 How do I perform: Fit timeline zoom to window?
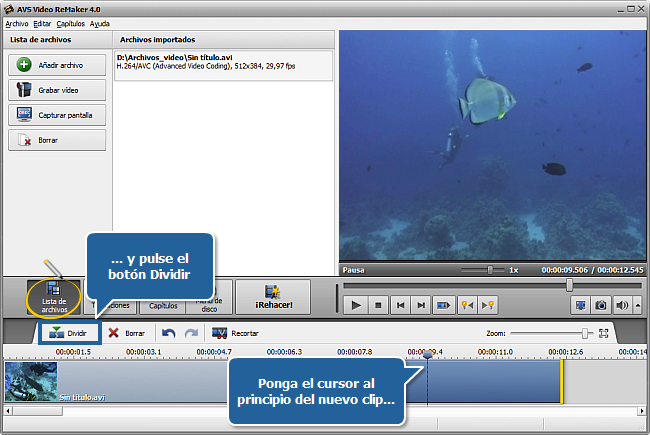pos(603,333)
